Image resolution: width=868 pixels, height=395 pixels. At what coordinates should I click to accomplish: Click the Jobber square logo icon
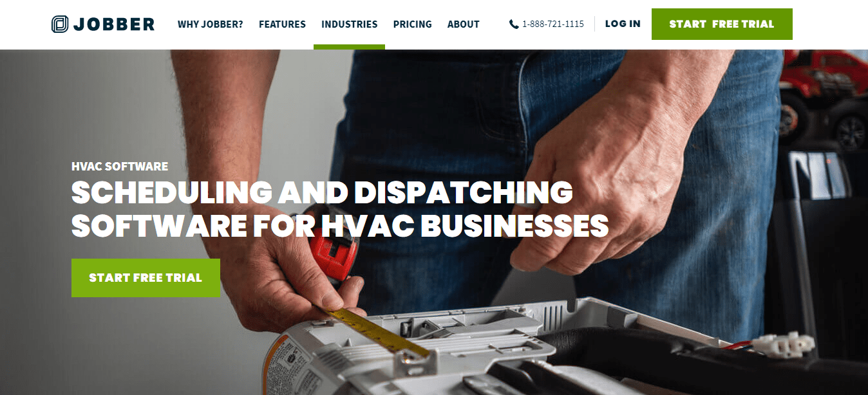point(60,24)
